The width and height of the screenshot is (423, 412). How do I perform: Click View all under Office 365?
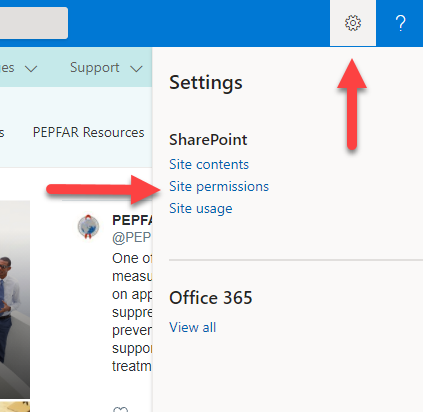coord(193,327)
